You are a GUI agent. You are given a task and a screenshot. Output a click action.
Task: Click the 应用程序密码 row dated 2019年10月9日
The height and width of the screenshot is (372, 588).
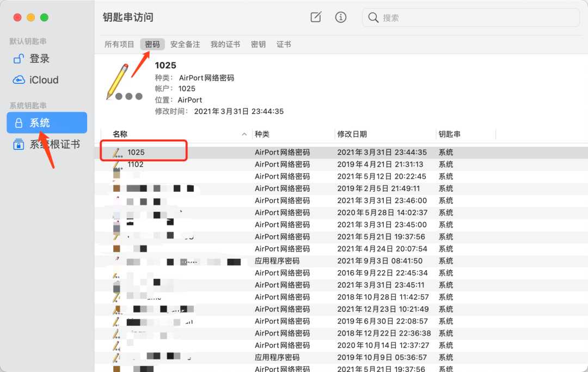pos(341,357)
